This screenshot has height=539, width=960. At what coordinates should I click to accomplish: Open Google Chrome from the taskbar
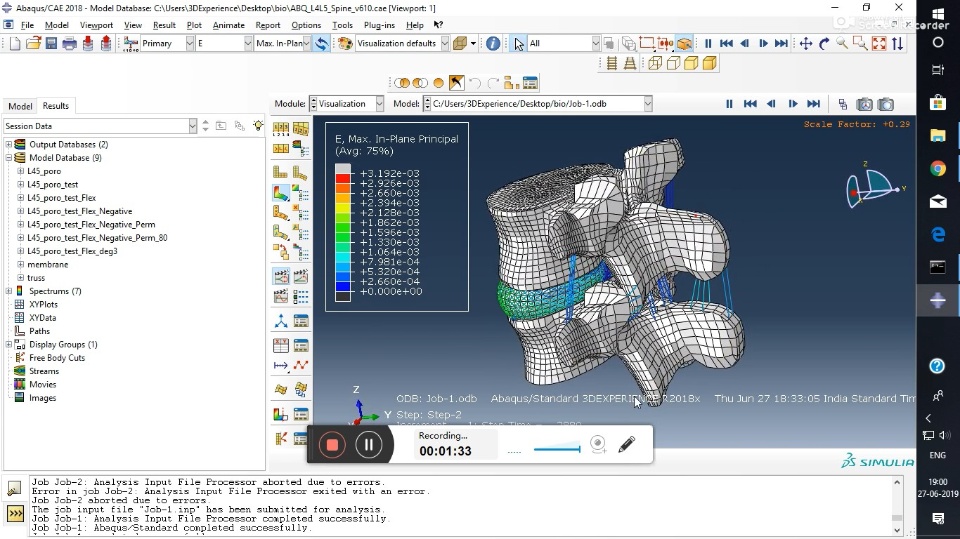click(x=937, y=168)
